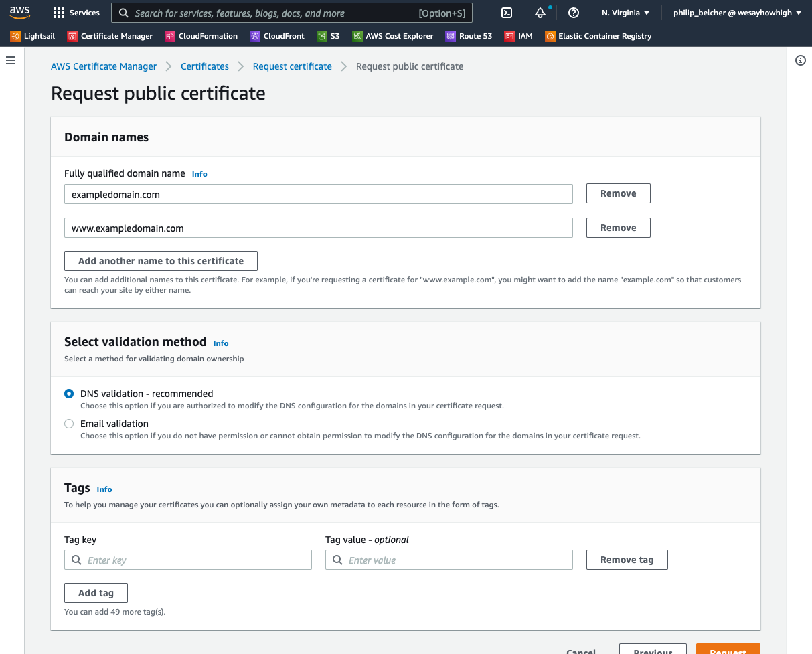812x654 pixels.
Task: Open Lightsail from the favorites bar
Action: 31,36
